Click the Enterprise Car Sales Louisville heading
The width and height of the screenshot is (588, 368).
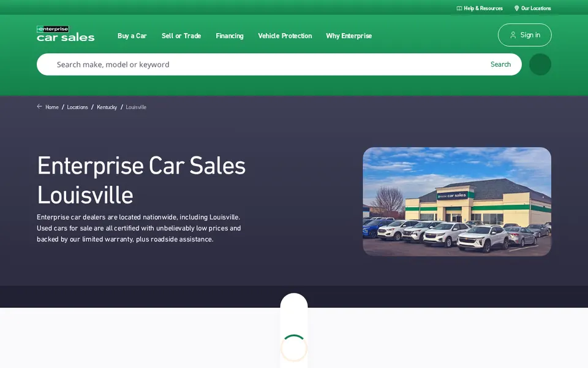click(x=141, y=180)
